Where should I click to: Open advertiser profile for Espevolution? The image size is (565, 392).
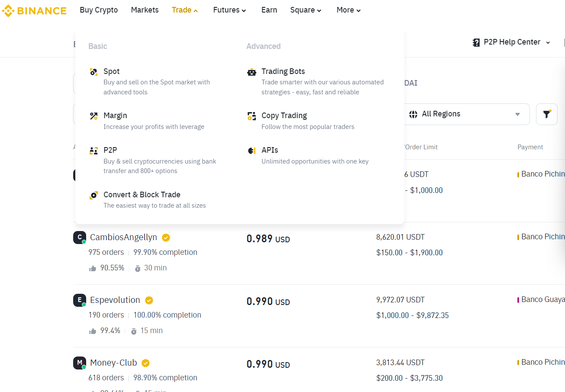click(x=114, y=299)
